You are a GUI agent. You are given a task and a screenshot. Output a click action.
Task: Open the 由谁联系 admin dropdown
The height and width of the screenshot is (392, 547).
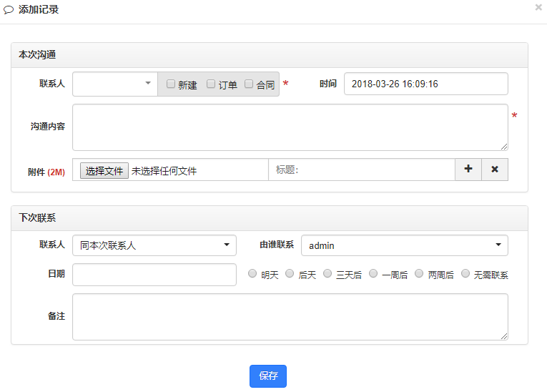[x=404, y=245]
